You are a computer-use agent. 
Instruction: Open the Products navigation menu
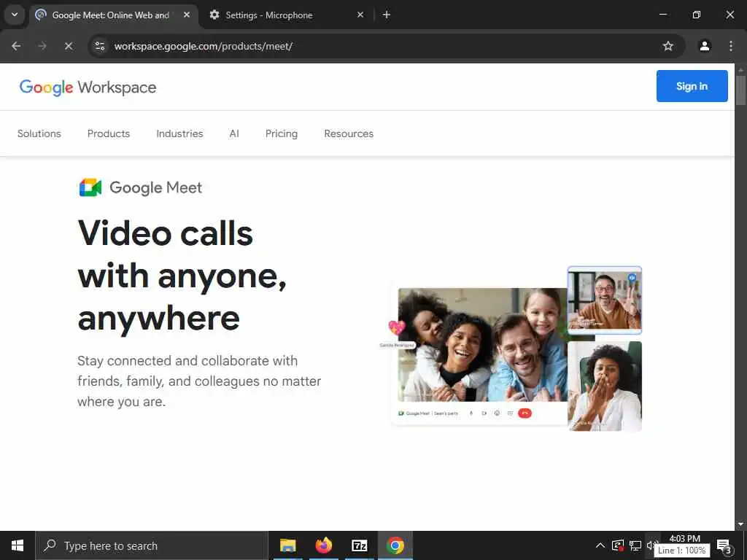(109, 134)
